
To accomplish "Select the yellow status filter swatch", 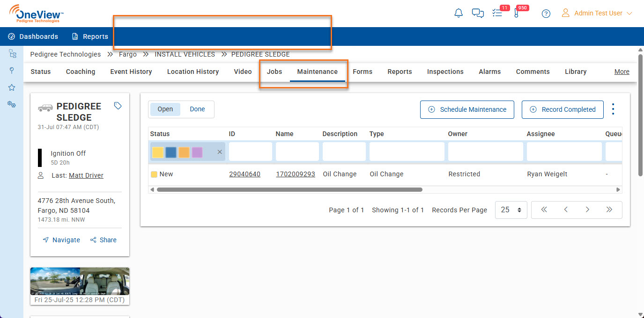I will [x=158, y=152].
